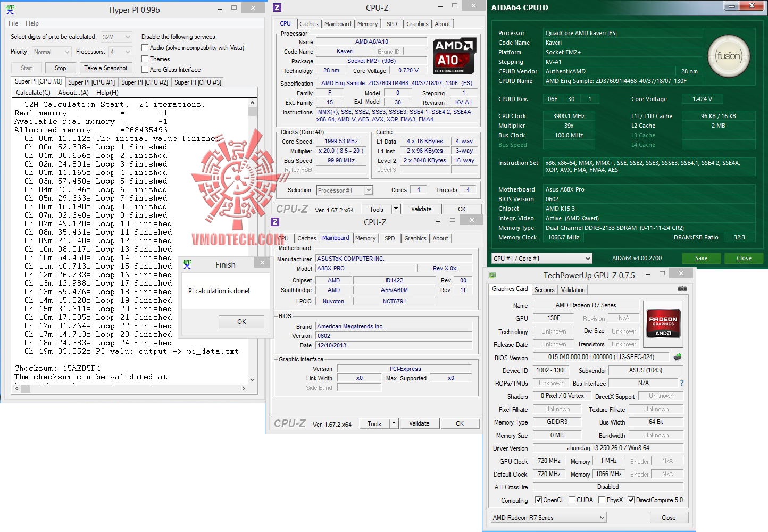The height and width of the screenshot is (532, 768).
Task: Click Validate in top CPU-Z window
Action: coord(421,209)
